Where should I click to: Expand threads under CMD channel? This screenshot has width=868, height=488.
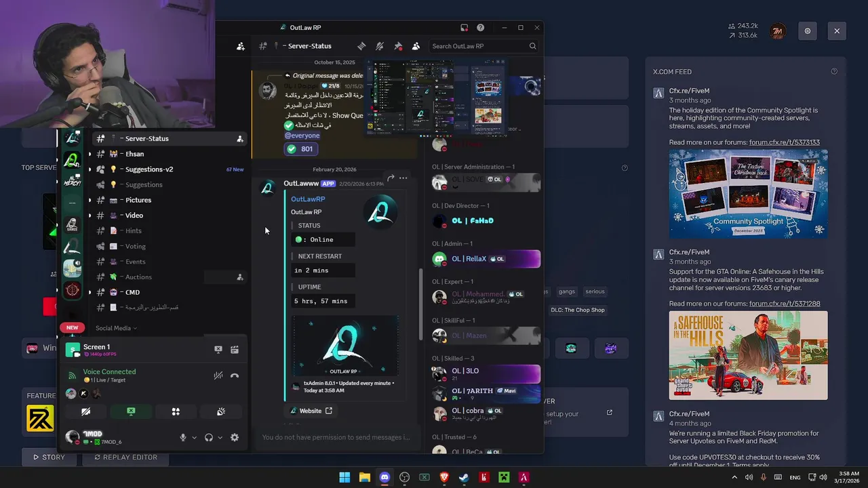tap(90, 292)
